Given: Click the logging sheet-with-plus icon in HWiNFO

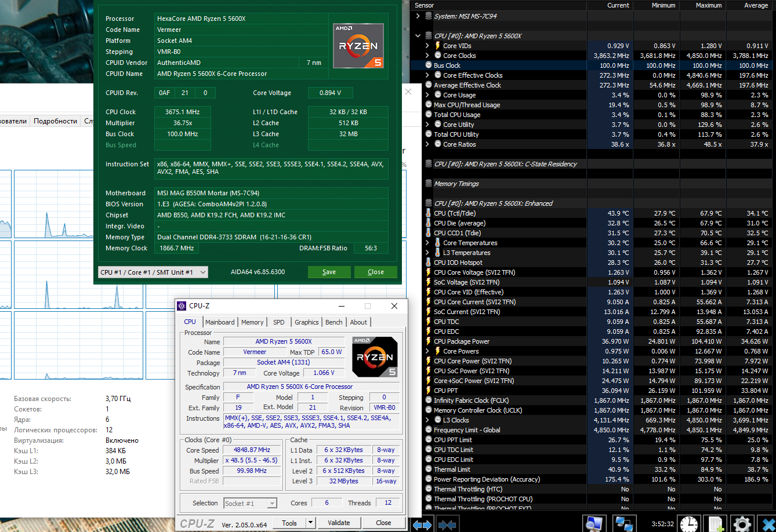Looking at the screenshot, I should [716, 523].
